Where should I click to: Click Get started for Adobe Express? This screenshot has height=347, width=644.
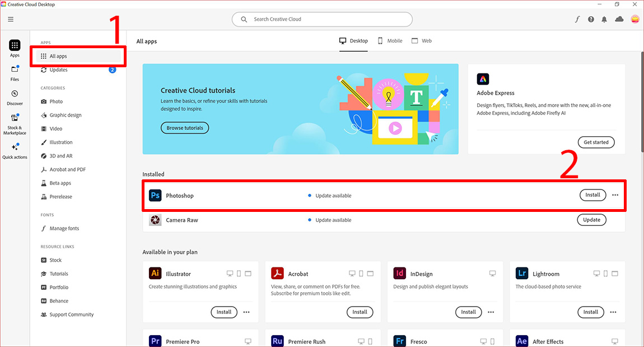(596, 142)
